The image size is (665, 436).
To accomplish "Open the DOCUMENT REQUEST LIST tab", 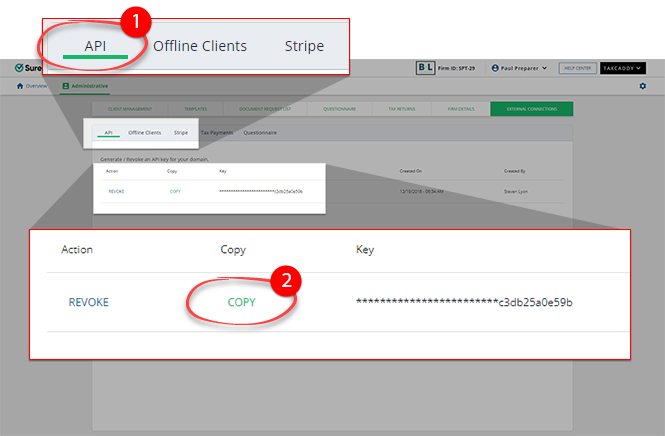I will coord(265,109).
